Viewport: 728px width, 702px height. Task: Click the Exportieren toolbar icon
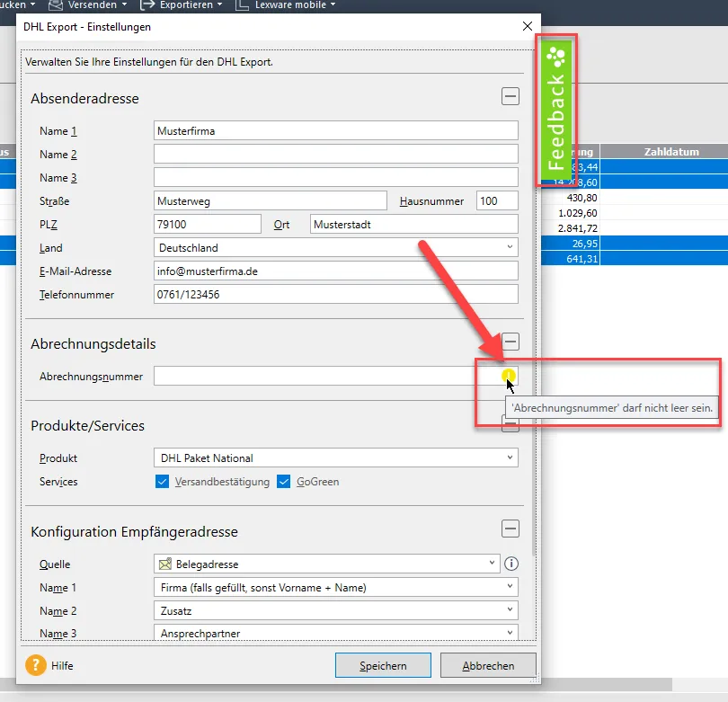coord(148,4)
